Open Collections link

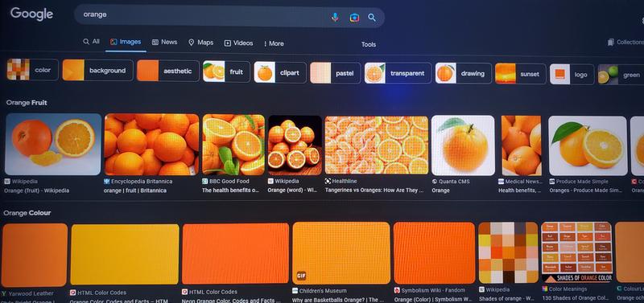(625, 43)
